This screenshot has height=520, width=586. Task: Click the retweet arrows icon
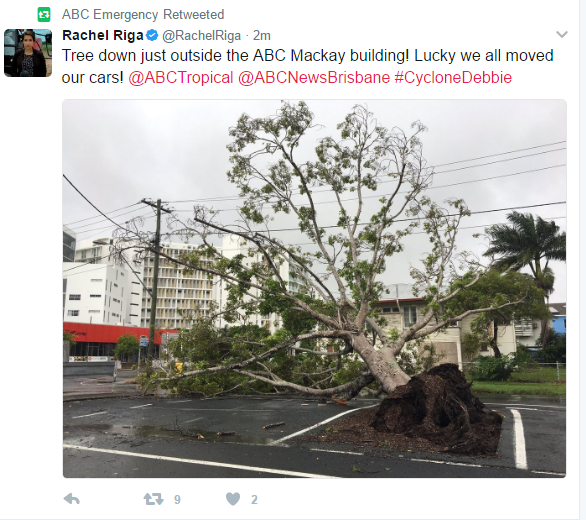click(x=154, y=499)
